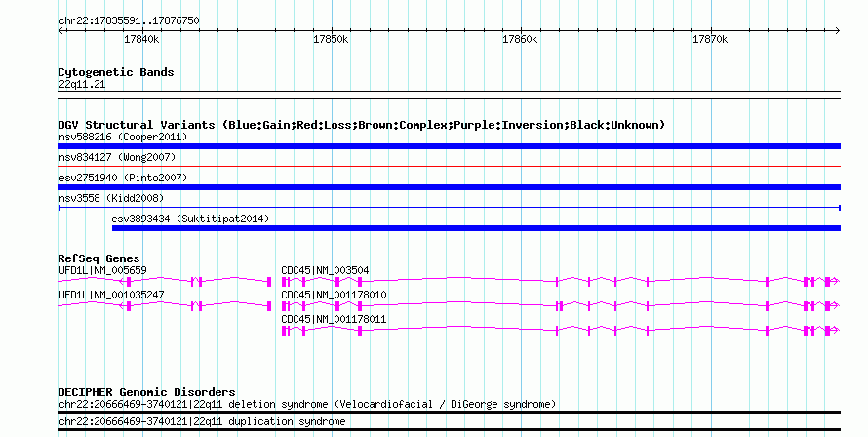
Task: Select the 22q11 deletion syndrome label
Action: point(307,404)
